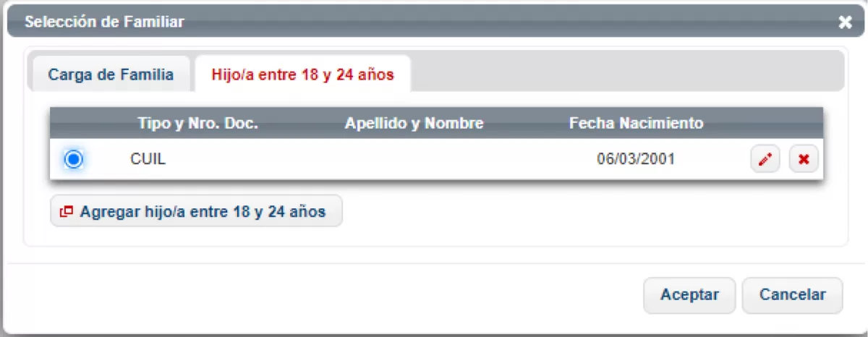Viewport: 868px width, 337px height.
Task: Close the Selección de Familiar dialog
Action: (845, 22)
